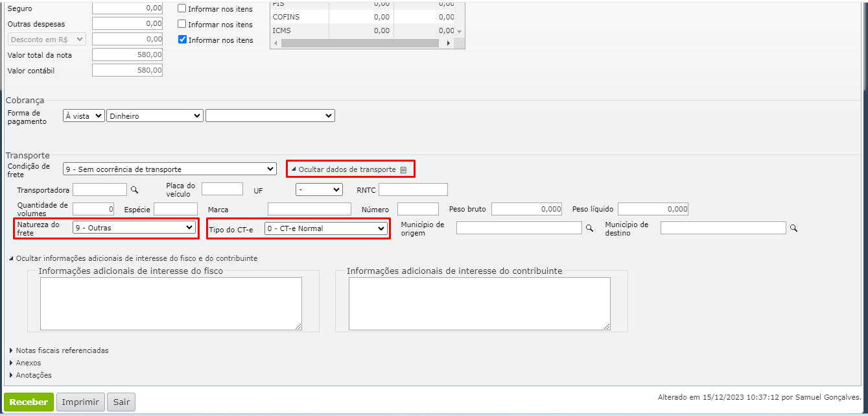Open the À vista payment term dropdown
This screenshot has width=868, height=416.
[84, 116]
